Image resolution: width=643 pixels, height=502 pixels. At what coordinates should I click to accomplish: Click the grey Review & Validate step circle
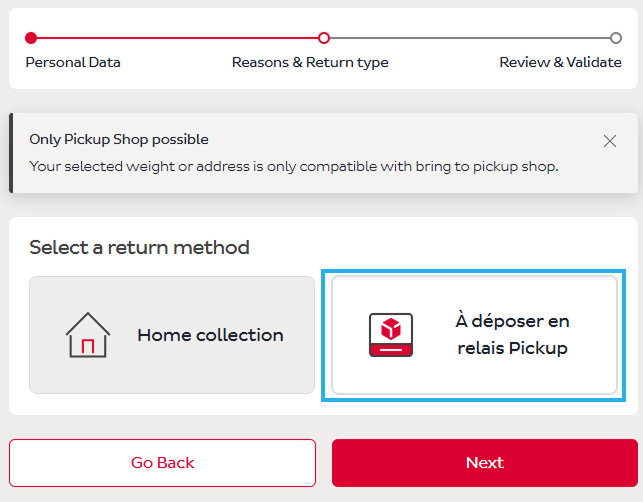(x=616, y=38)
